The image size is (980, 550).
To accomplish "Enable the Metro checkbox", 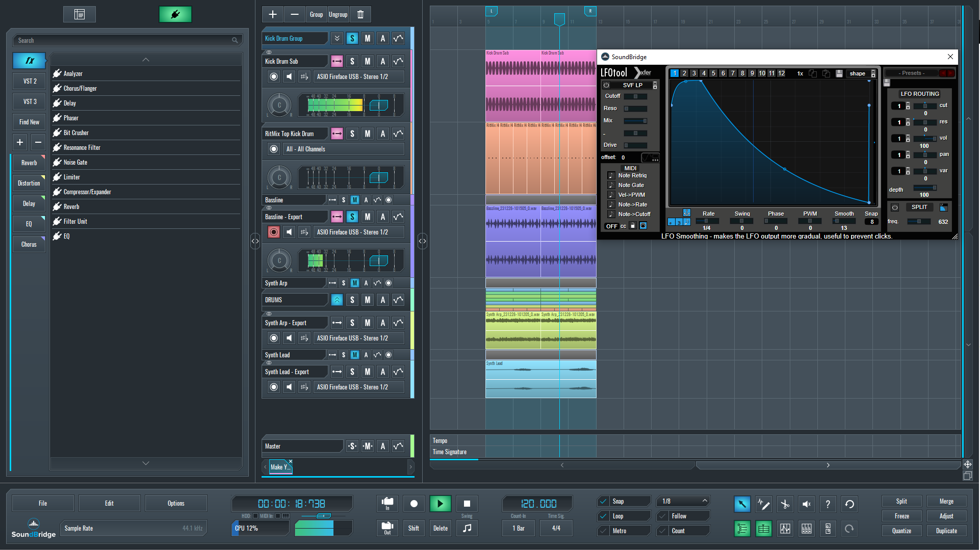I will (604, 531).
